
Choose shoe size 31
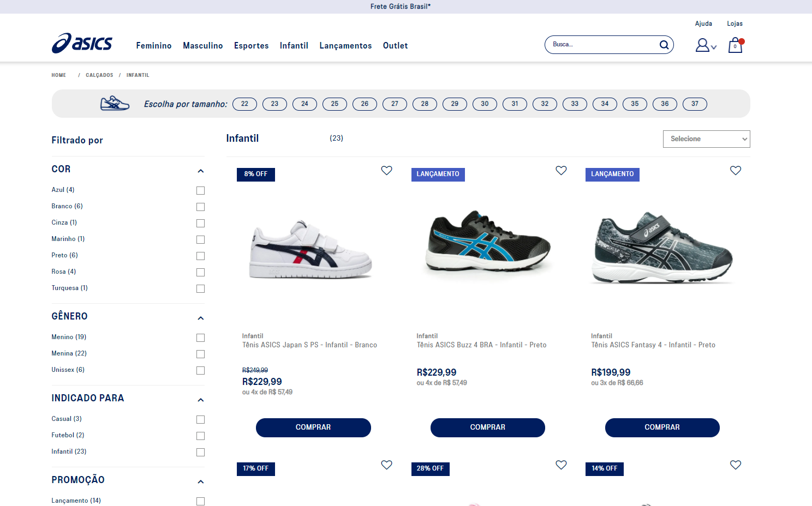click(515, 104)
